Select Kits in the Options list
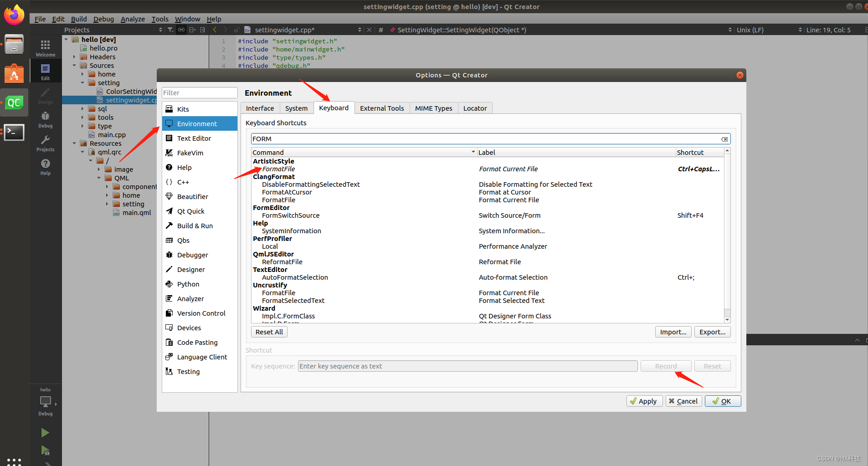Image resolution: width=868 pixels, height=466 pixels. [200, 109]
